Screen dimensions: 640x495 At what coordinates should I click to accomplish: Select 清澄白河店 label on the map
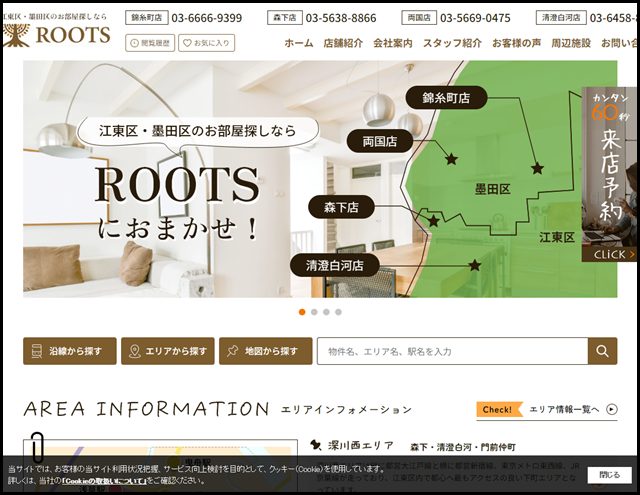335,266
